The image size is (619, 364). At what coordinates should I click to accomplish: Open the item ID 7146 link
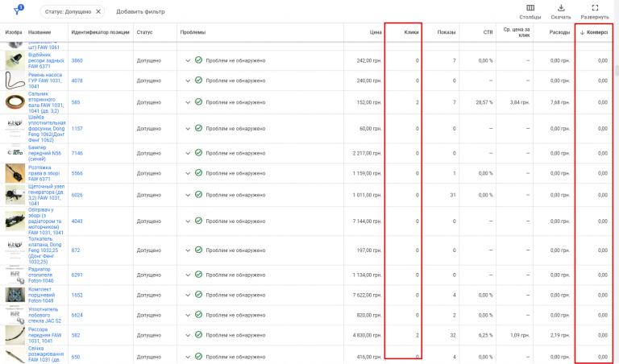point(77,153)
